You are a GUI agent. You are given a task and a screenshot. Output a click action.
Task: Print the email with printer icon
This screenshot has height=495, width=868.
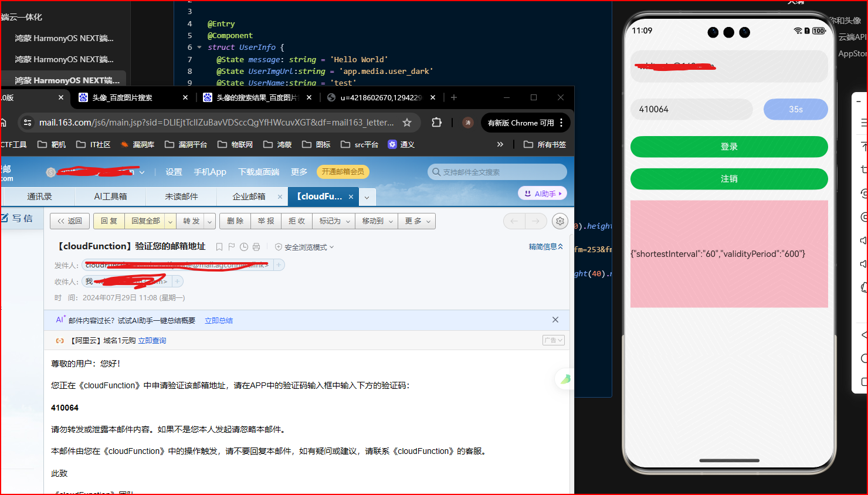point(256,247)
